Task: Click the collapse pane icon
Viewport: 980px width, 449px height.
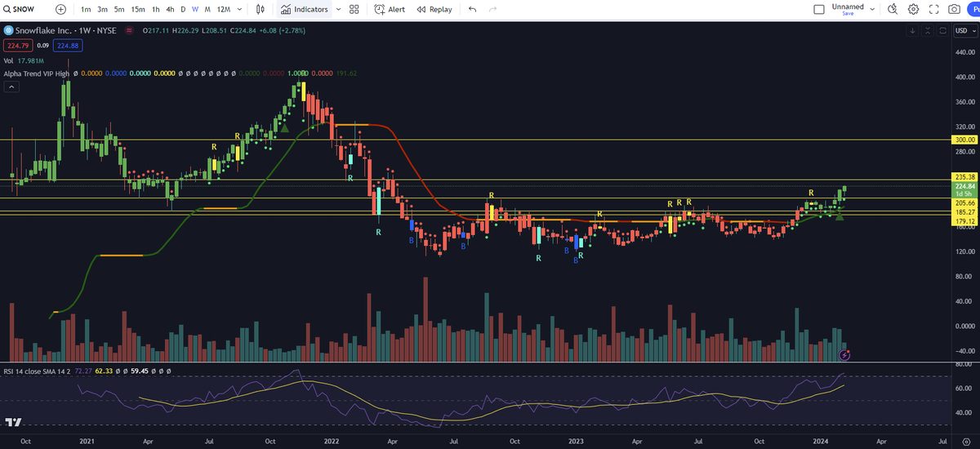Action: tap(928, 31)
